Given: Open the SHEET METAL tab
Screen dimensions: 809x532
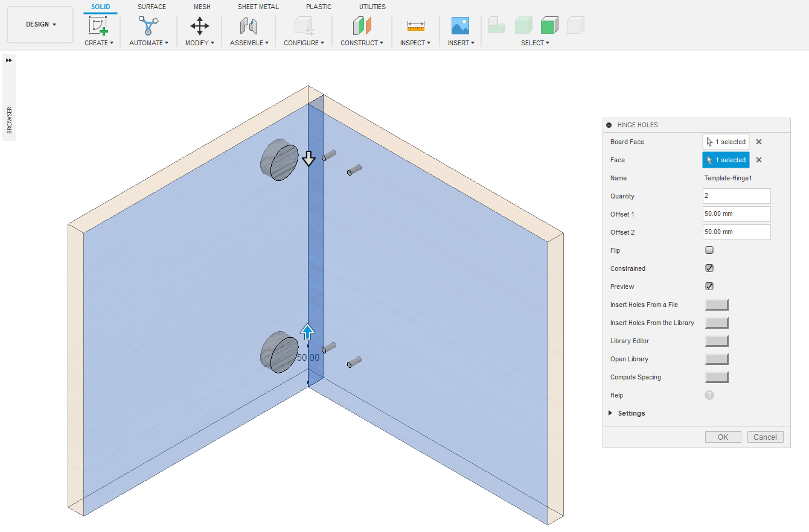Looking at the screenshot, I should [x=258, y=7].
